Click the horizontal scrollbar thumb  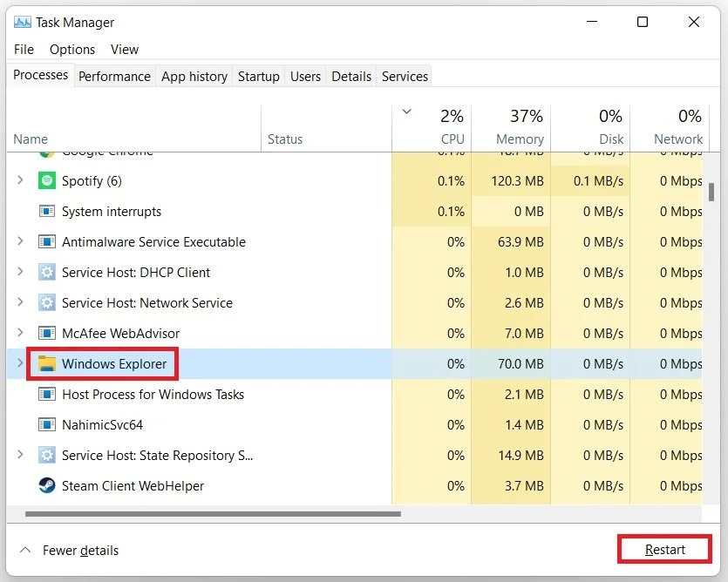(213, 514)
